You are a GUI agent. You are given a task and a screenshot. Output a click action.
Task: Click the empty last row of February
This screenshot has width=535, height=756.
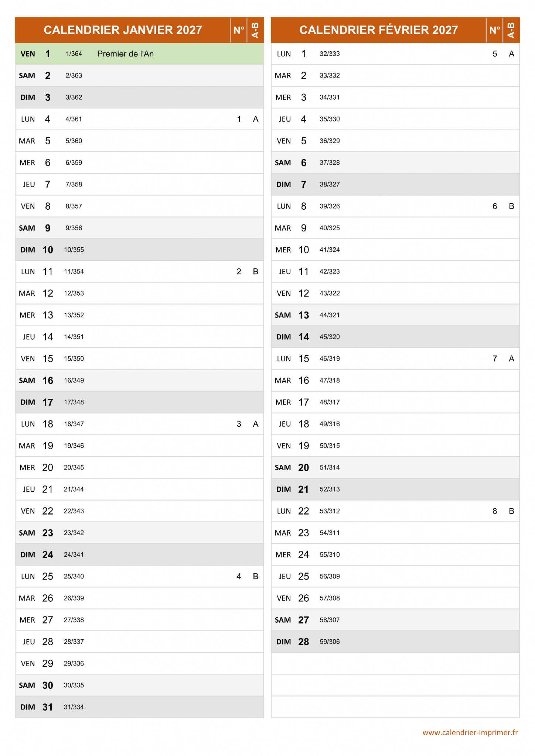395,707
